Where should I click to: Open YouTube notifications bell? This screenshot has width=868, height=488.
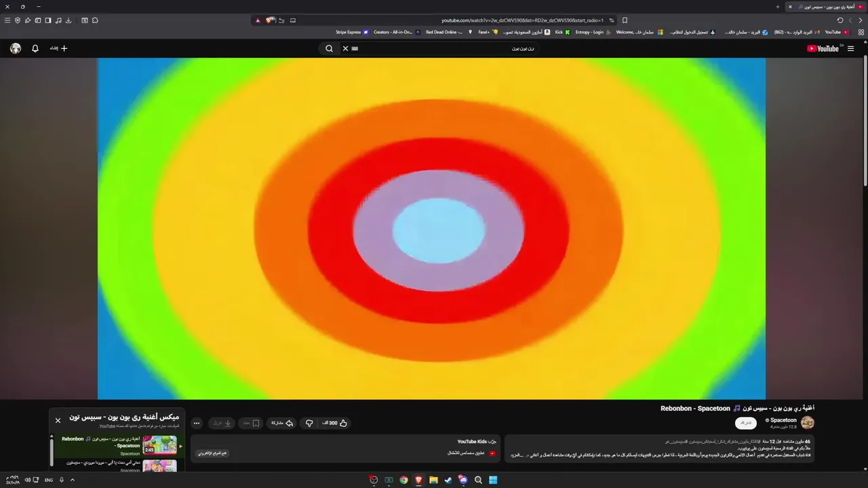click(35, 49)
